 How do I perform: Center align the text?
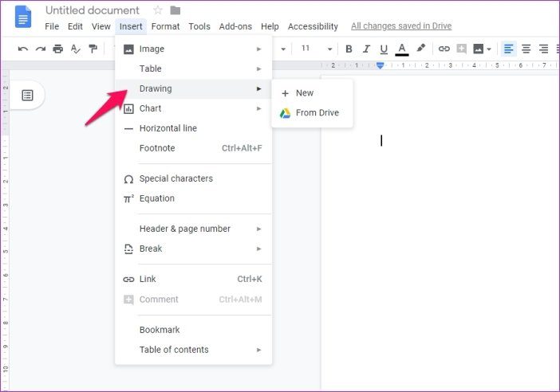tap(526, 49)
